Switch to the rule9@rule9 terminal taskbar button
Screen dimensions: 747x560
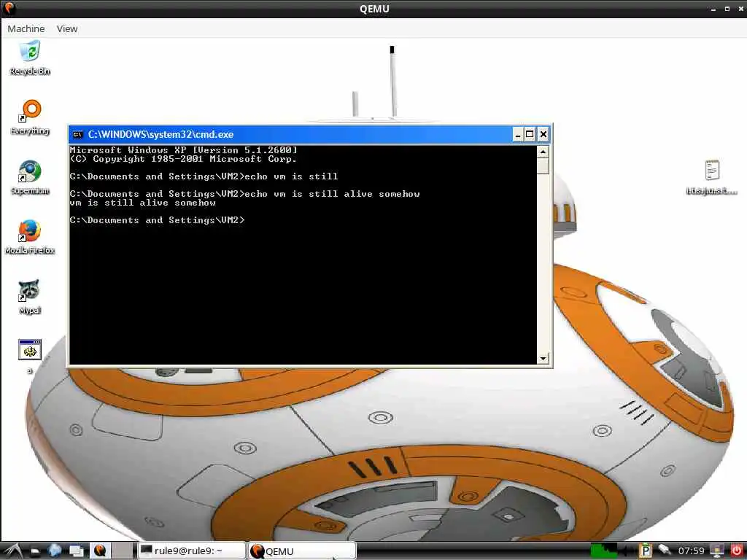[192, 551]
